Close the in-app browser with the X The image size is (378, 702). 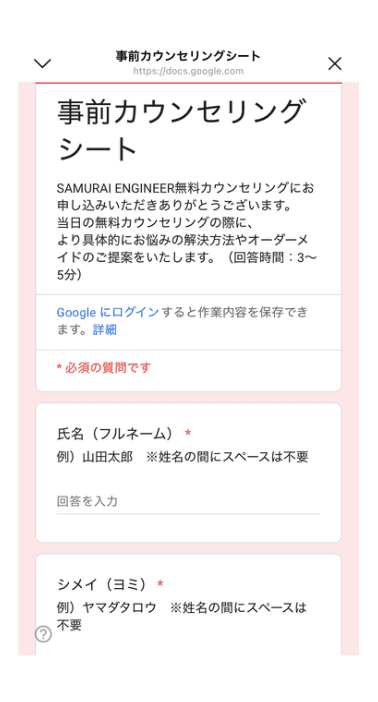335,64
